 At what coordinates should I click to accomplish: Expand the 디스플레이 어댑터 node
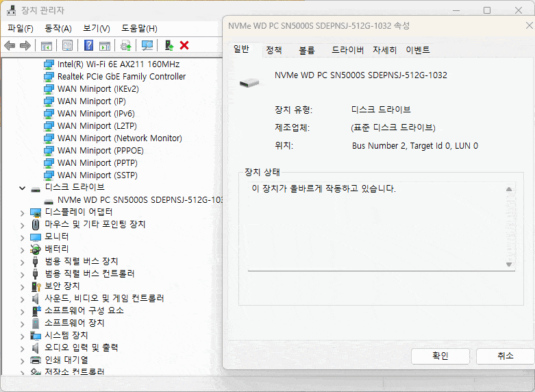click(x=23, y=212)
